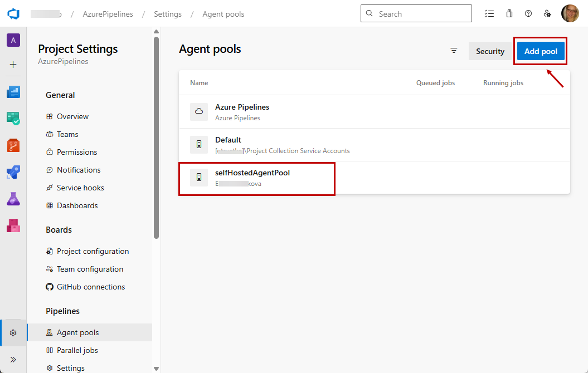Click the settings panel scrollbar thumb

pos(157,137)
